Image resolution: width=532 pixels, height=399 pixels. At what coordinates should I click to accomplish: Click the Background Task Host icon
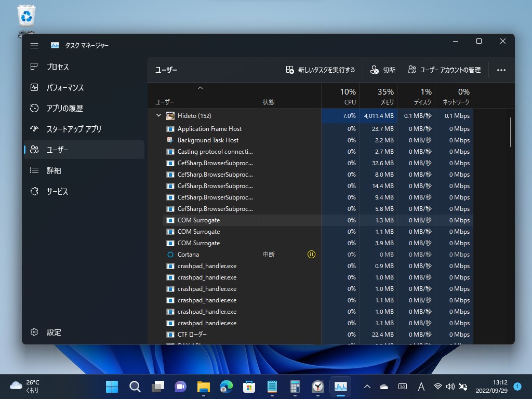tap(170, 140)
